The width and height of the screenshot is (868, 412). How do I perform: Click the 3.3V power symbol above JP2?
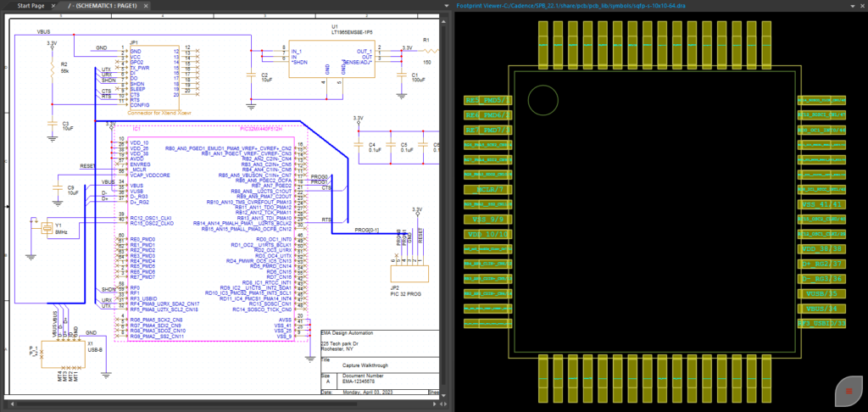[417, 212]
